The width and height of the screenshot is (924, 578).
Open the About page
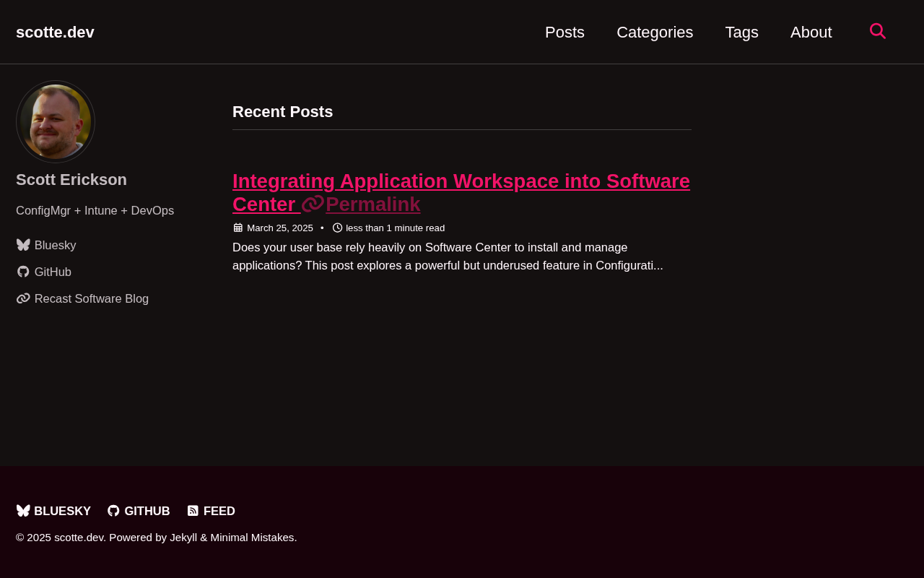click(x=811, y=32)
